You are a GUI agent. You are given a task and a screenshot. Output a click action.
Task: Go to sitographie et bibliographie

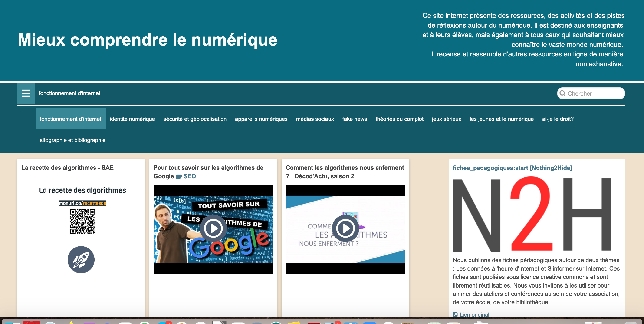click(x=72, y=140)
